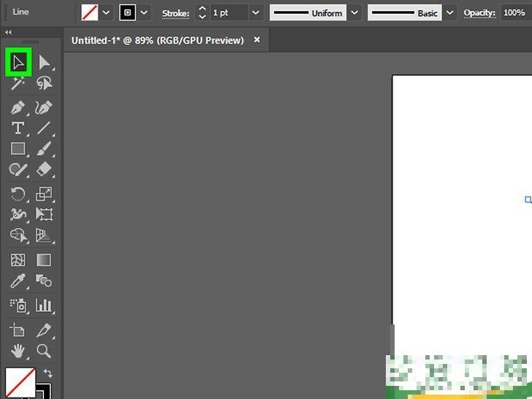532x399 pixels.
Task: Activate the Artboard tool
Action: point(17,330)
